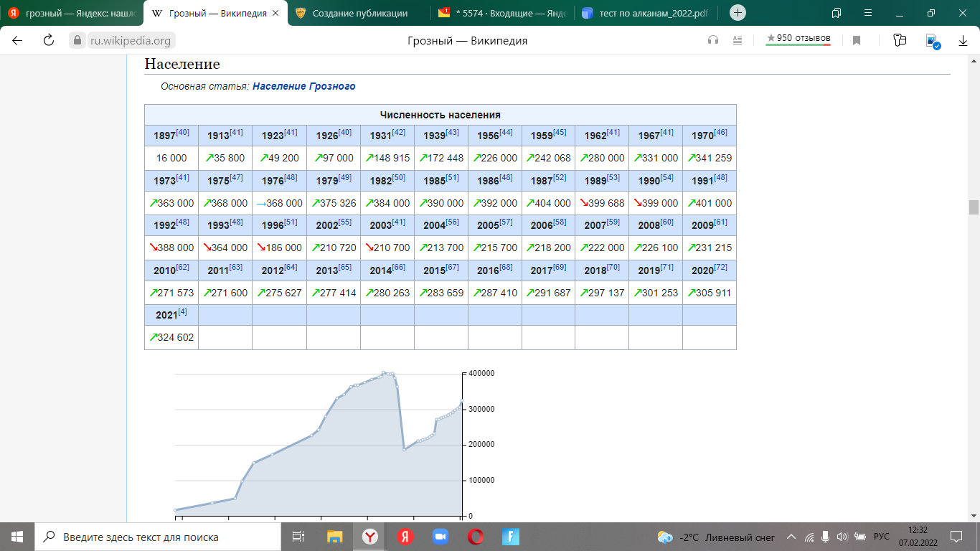
Task: Open the Население Грозного main article link
Action: (x=303, y=86)
